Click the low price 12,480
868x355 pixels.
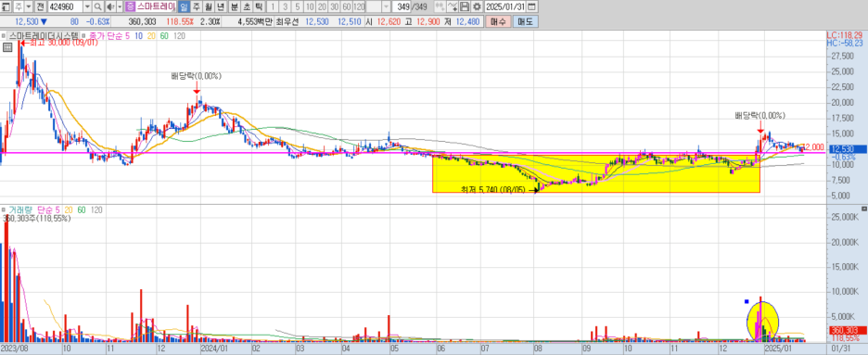(467, 21)
